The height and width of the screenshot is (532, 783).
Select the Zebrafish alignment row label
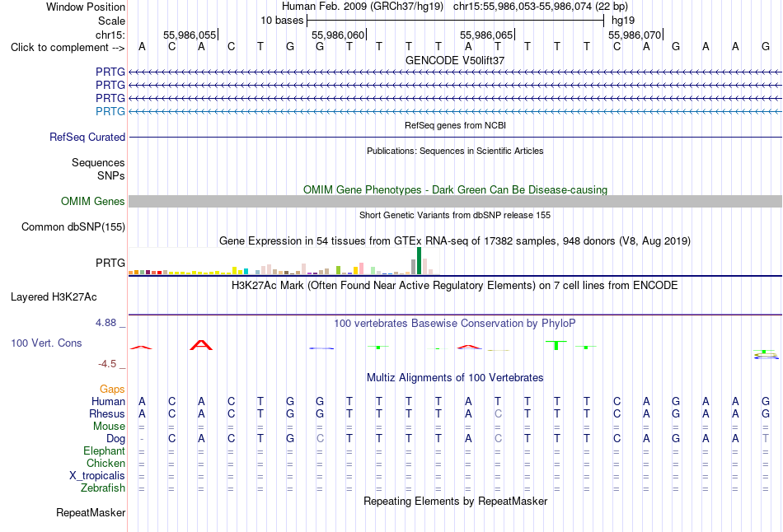pos(103,488)
